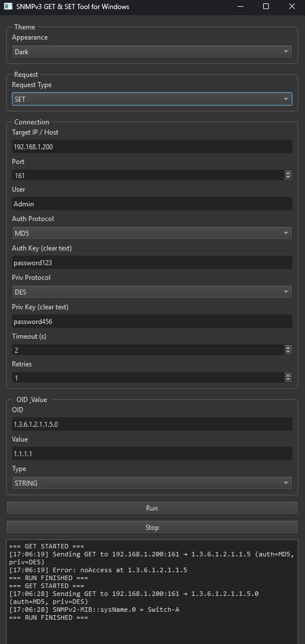305x644 pixels.
Task: Open the Priv Protocol dropdown
Action: pyautogui.click(x=152, y=292)
